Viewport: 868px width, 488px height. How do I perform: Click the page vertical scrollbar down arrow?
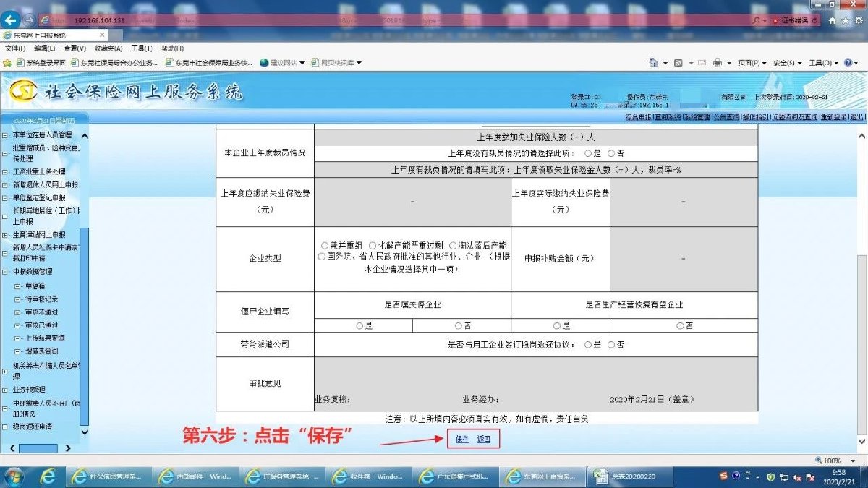861,441
